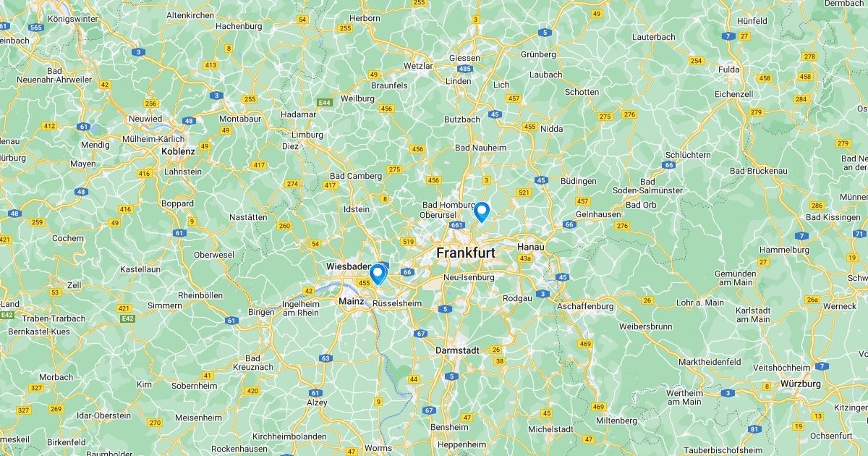Click the Mainz city label
This screenshot has width=868, height=456.
(x=351, y=300)
